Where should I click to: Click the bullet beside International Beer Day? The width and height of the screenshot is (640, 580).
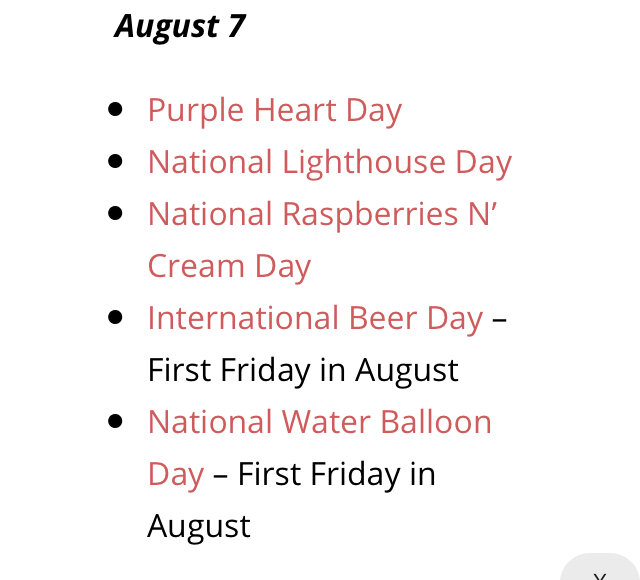(116, 317)
